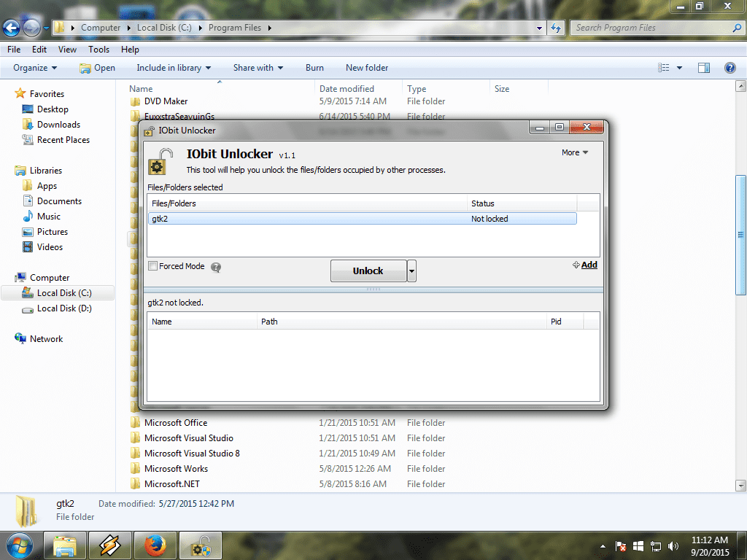Viewport: 747px width, 560px height.
Task: Expand the address bar history dropdown
Action: click(539, 28)
